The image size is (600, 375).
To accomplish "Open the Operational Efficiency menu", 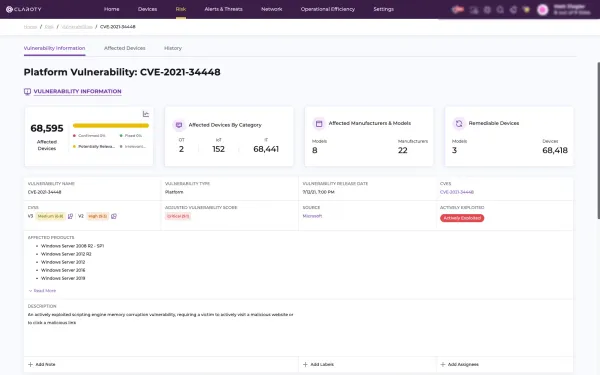I will [x=328, y=9].
